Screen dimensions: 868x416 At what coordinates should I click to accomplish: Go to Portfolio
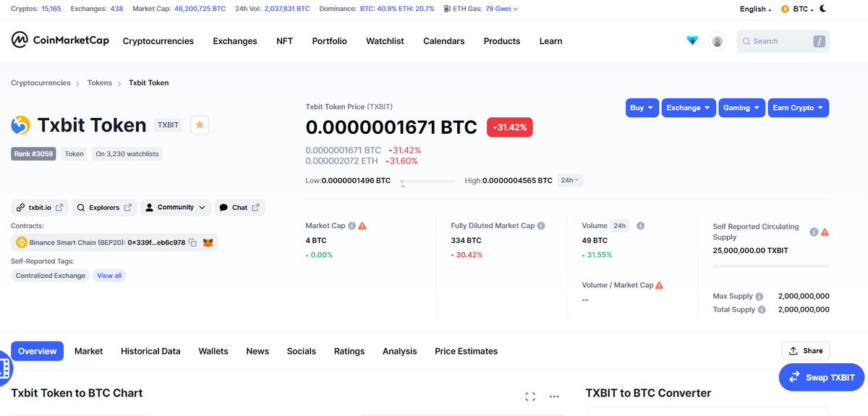click(330, 41)
